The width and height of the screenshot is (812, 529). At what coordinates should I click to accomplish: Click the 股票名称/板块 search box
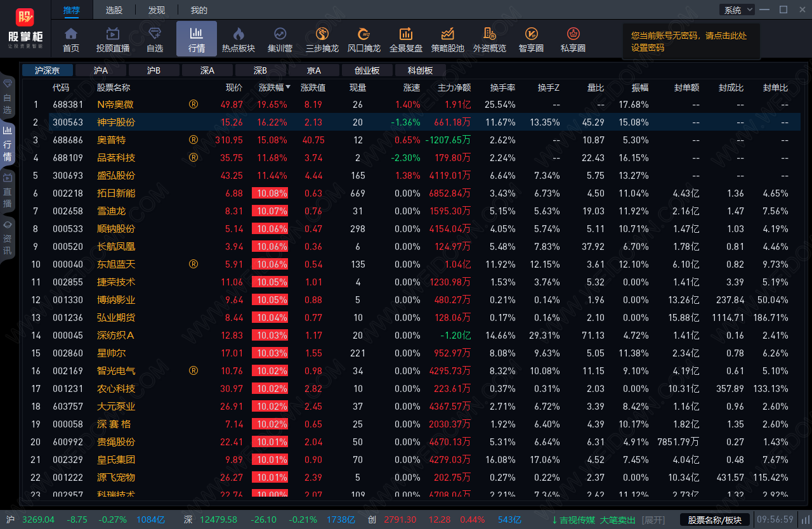715,520
